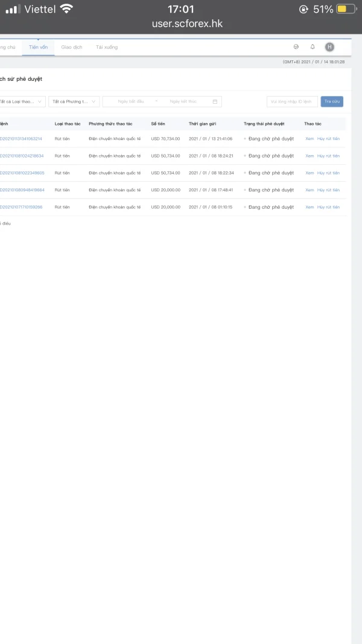Click Hủy rút tiền for the 17:48:41 row
This screenshot has height=644, width=362.
328,190
